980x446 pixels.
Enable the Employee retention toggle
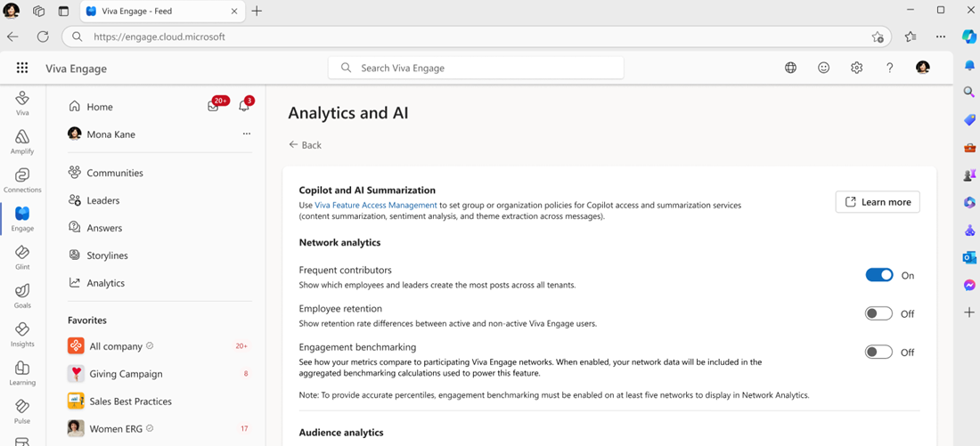tap(878, 313)
